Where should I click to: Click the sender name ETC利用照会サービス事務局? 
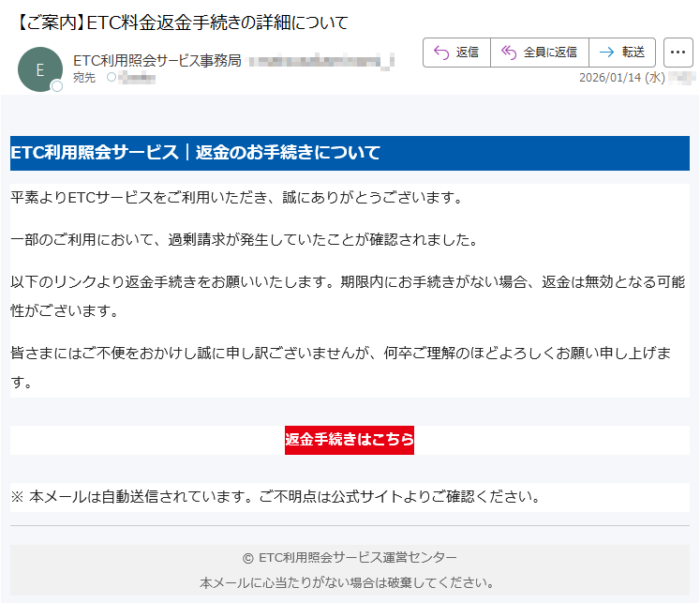pyautogui.click(x=157, y=61)
